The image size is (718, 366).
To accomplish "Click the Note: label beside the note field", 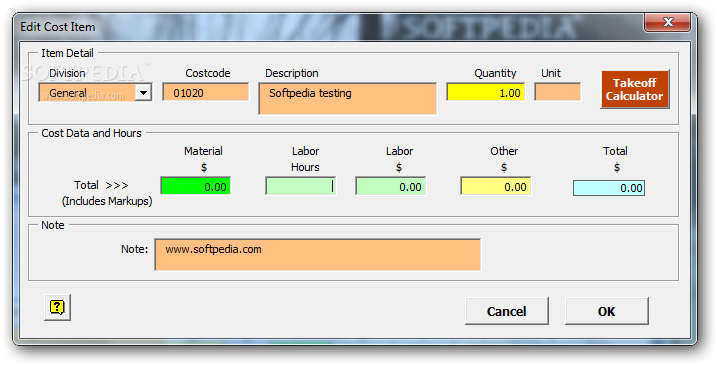I will 135,249.
